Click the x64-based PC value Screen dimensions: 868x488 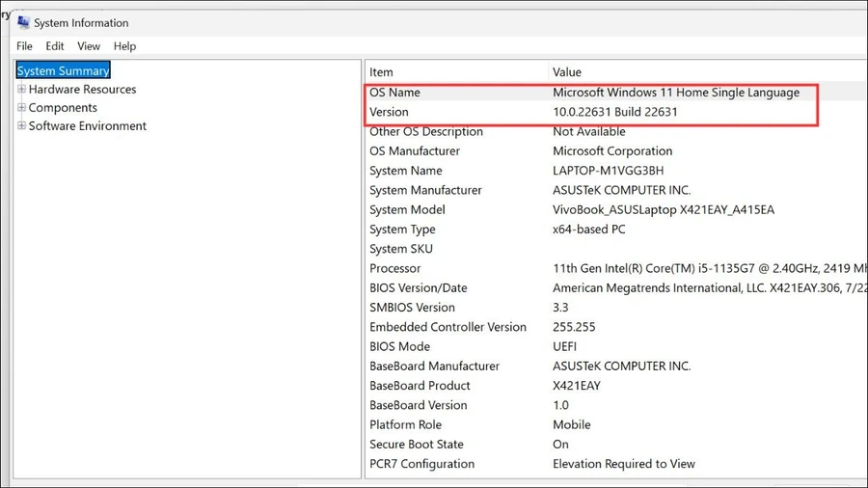click(589, 230)
